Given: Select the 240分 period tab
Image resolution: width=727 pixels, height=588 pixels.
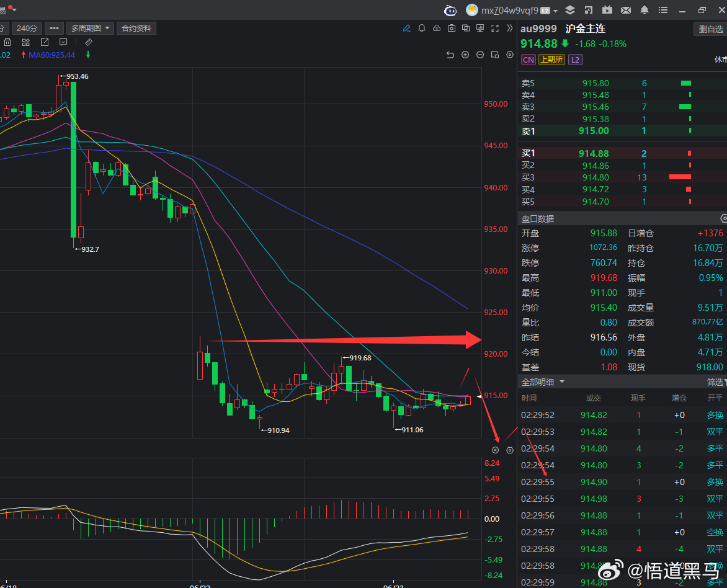Looking at the screenshot, I should [27, 29].
